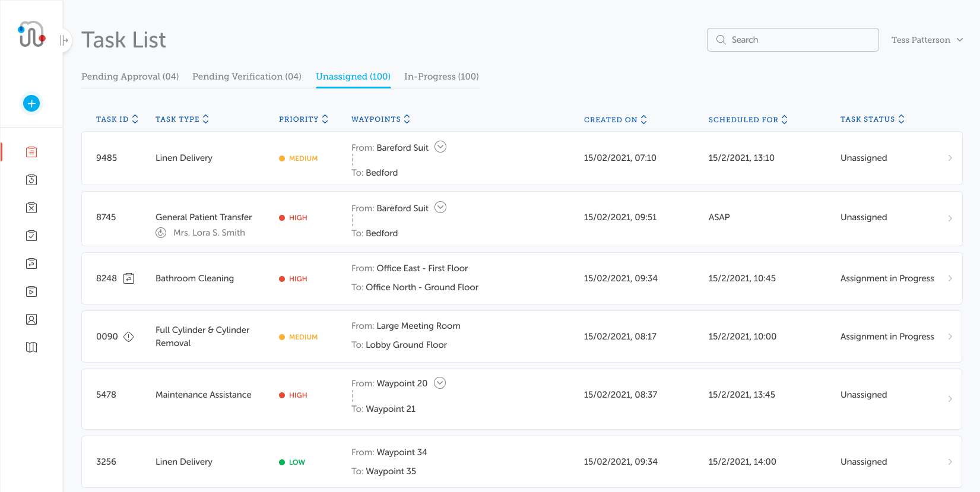Click task ID 9485
The image size is (980, 492).
pos(107,158)
